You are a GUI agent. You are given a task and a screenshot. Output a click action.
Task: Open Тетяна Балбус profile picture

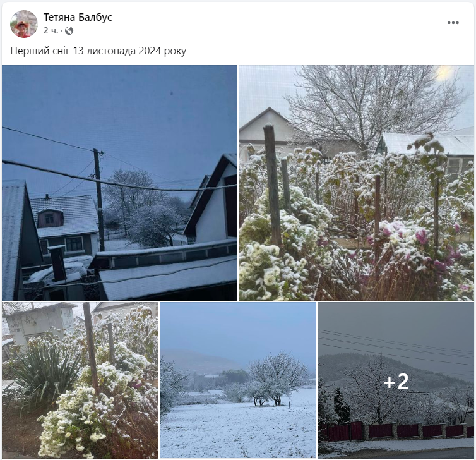pyautogui.click(x=24, y=24)
